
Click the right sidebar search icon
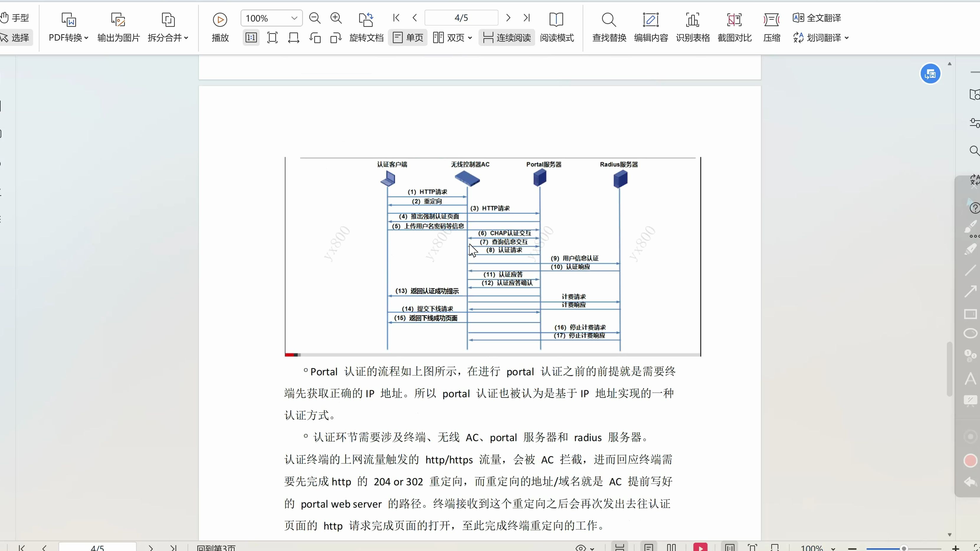(974, 151)
